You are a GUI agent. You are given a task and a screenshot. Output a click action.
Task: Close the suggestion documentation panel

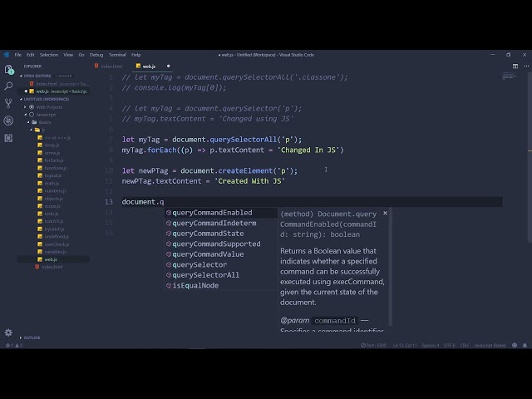point(385,213)
